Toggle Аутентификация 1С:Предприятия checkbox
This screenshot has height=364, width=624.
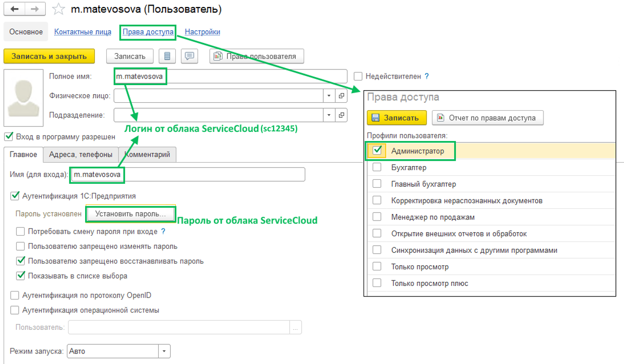point(15,196)
